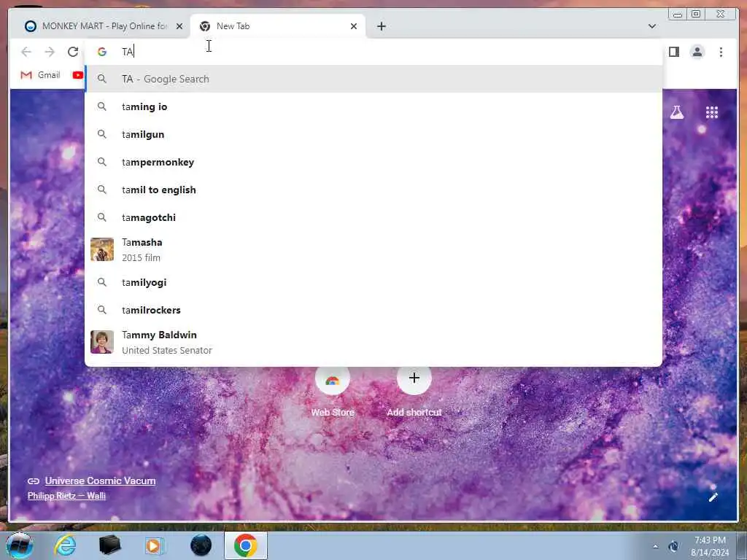Select the 'tamagotchi' suggestion
The width and height of the screenshot is (747, 560).
pos(373,217)
